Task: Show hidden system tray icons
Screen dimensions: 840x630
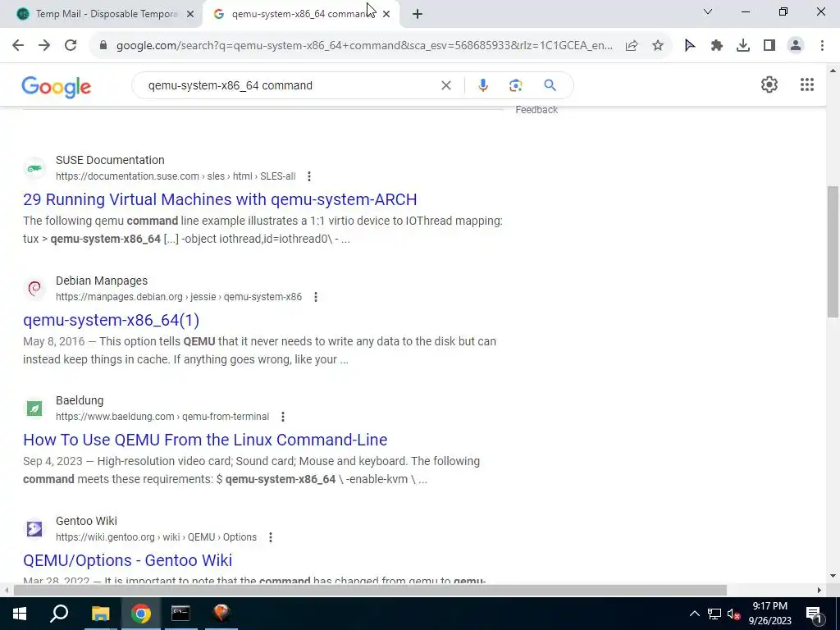Action: [x=694, y=614]
